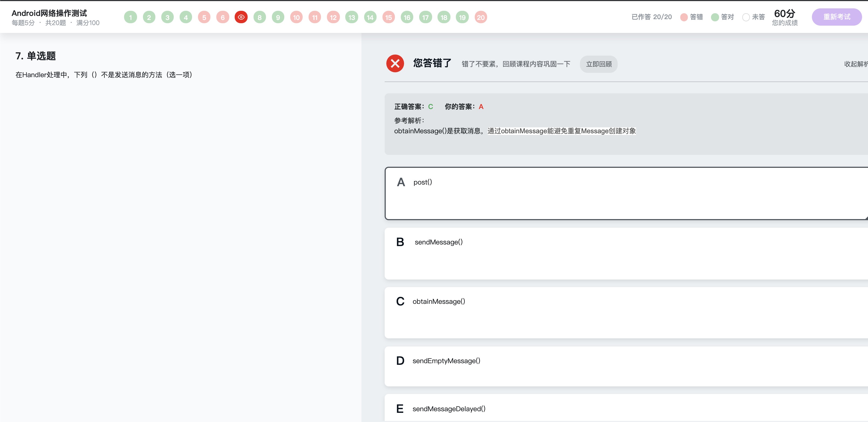Image resolution: width=868 pixels, height=422 pixels.
Task: Jump to question 2 bubble
Action: 149,17
